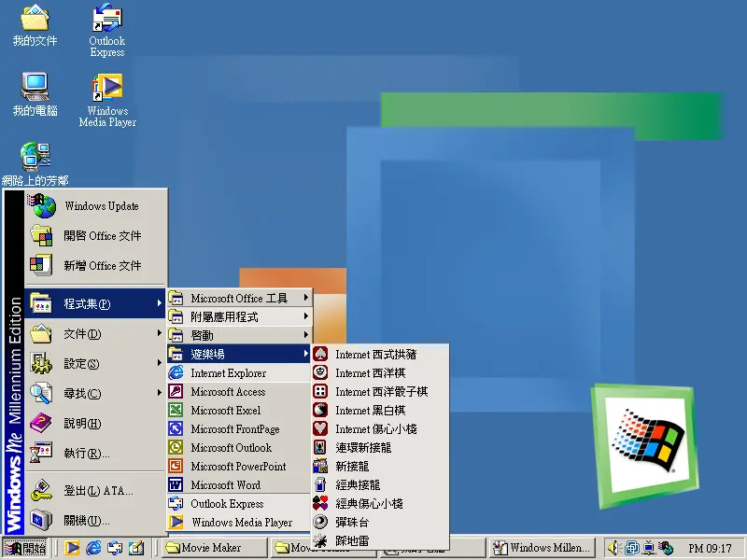Launch Outlook Express from the programs menu
Screen dimensions: 747x560
point(239,503)
